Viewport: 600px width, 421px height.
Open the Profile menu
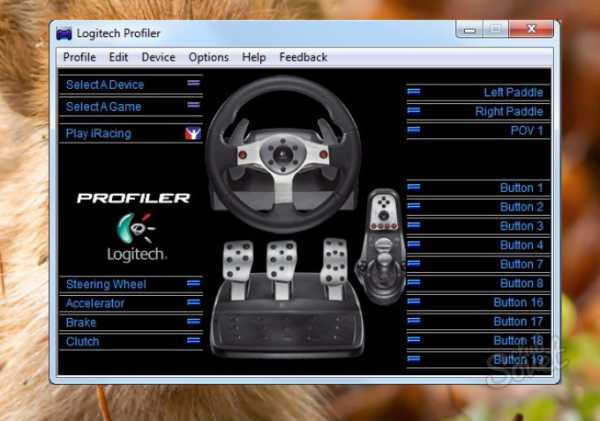(79, 57)
